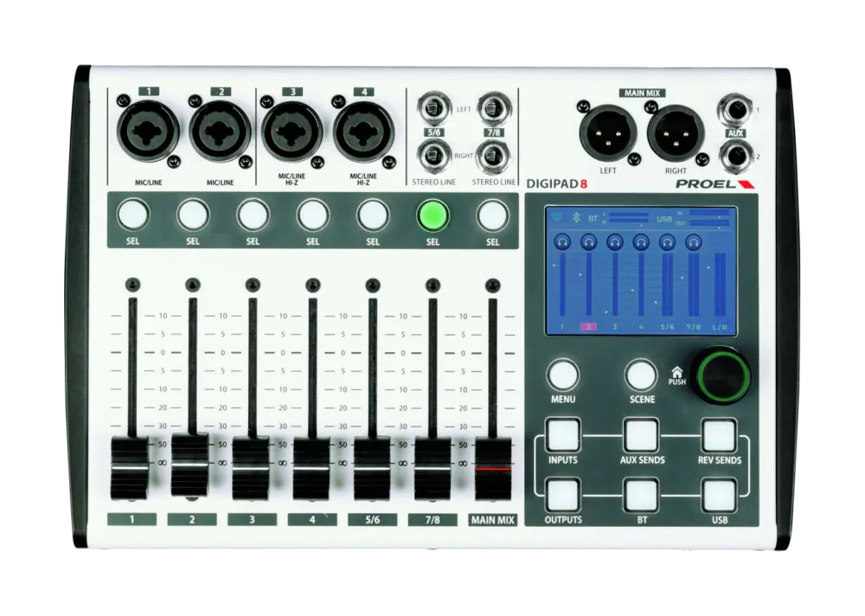Tap the L/R master meter on screen

click(x=721, y=285)
